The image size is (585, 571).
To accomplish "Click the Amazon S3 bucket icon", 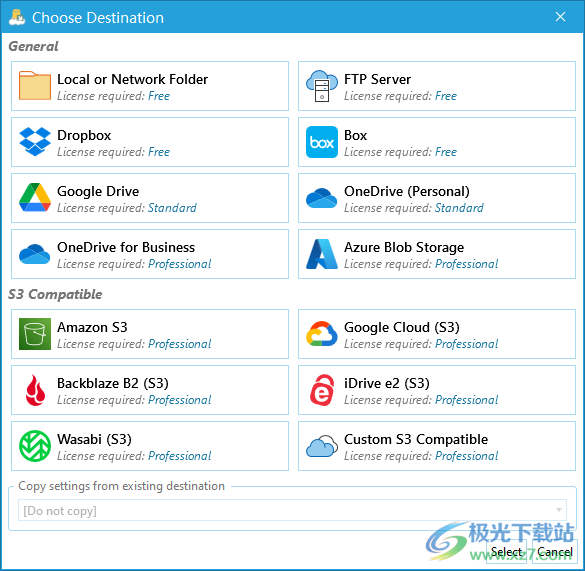I will 35,334.
